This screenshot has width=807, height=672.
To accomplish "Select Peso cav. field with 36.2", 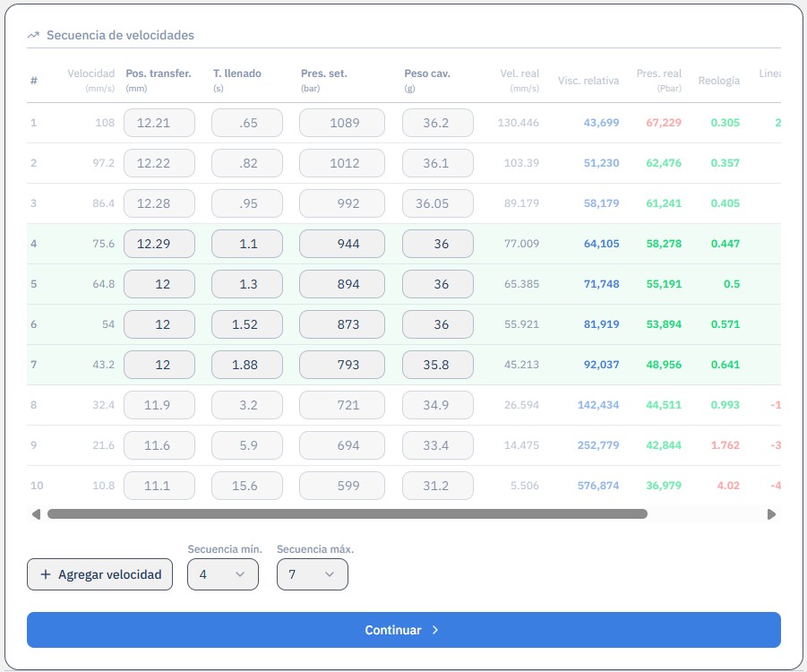I will click(438, 123).
